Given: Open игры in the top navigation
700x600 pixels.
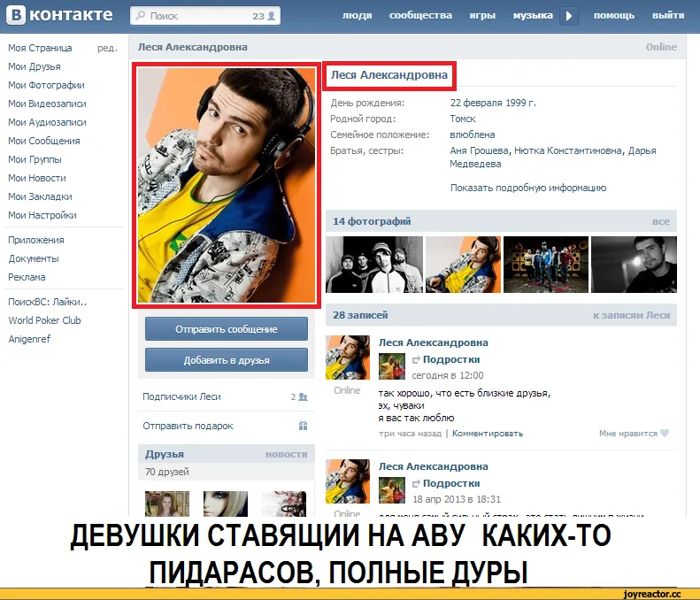Looking at the screenshot, I should (482, 16).
